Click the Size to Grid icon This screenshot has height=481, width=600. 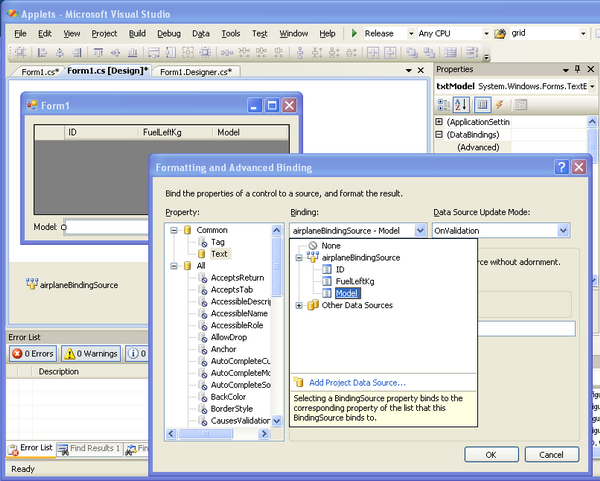coord(205,52)
